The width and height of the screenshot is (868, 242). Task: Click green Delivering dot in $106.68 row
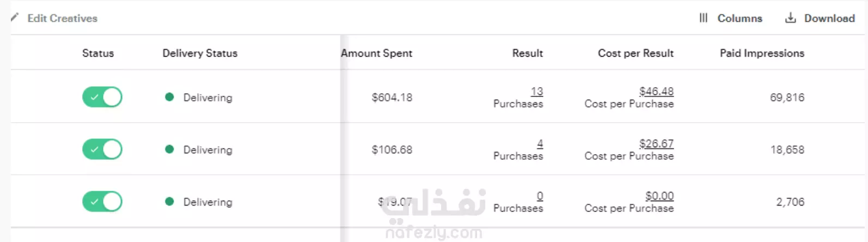click(x=169, y=149)
